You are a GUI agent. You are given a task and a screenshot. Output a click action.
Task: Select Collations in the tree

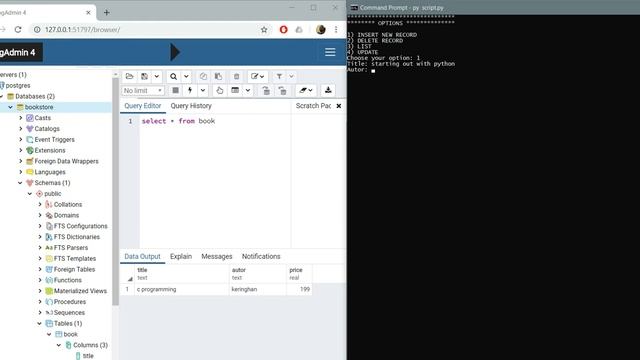68,204
